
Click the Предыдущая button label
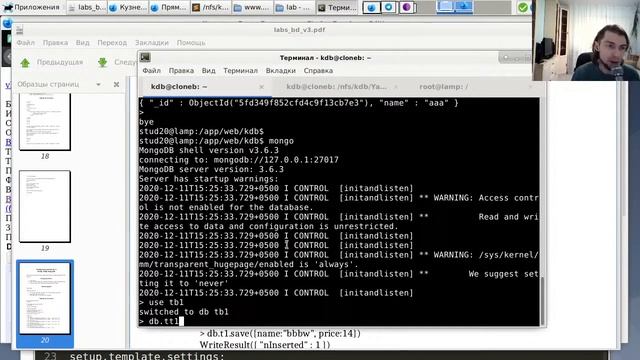tap(60, 62)
